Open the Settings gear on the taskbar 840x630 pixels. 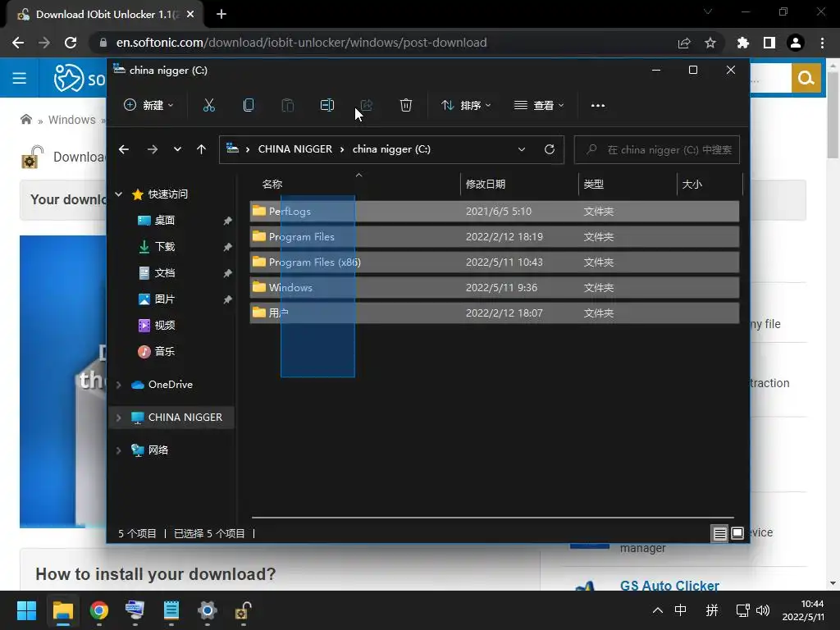pos(207,610)
